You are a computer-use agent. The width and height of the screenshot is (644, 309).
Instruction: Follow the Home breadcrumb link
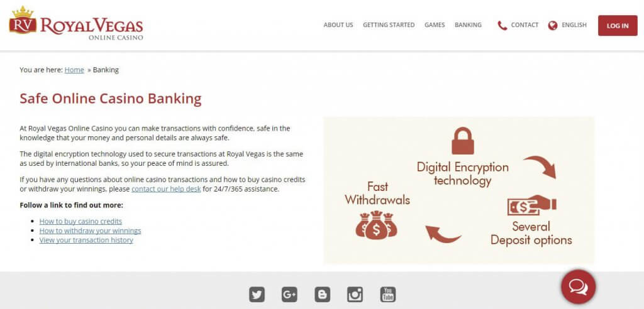[74, 70]
